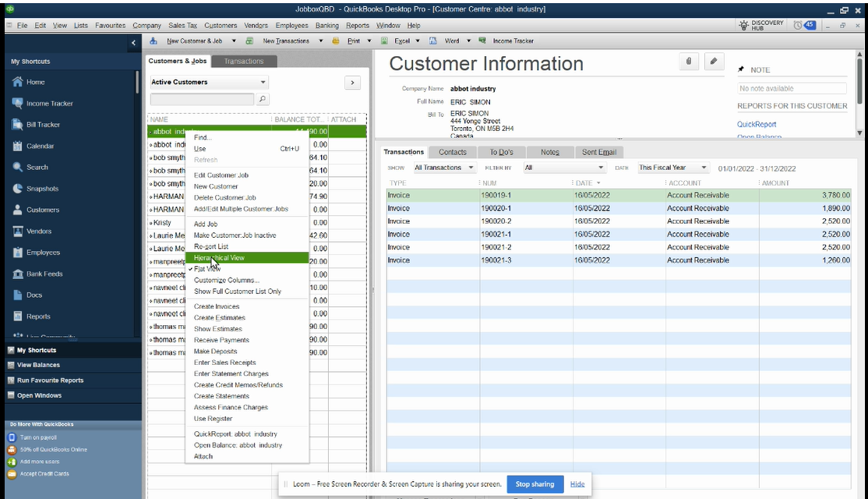Open the Reports menu in menu bar

(358, 26)
